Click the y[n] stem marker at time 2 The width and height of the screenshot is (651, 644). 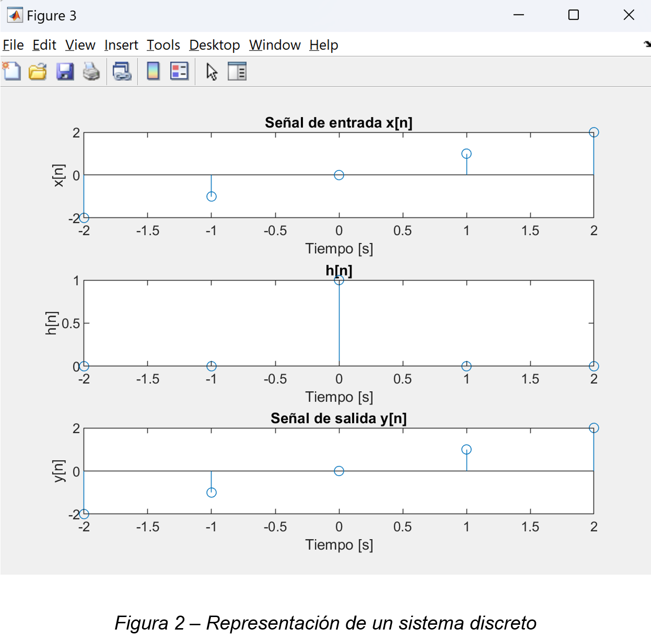(594, 428)
